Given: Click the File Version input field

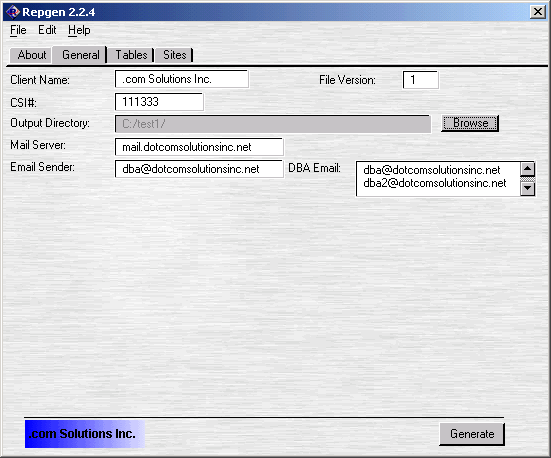Looking at the screenshot, I should click(421, 80).
